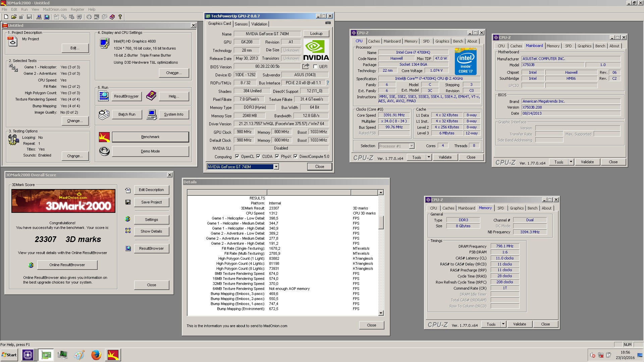Click the ResultBrowser magnifier toolbar icon
Screen dimensions: 644x362
pyautogui.click(x=47, y=17)
